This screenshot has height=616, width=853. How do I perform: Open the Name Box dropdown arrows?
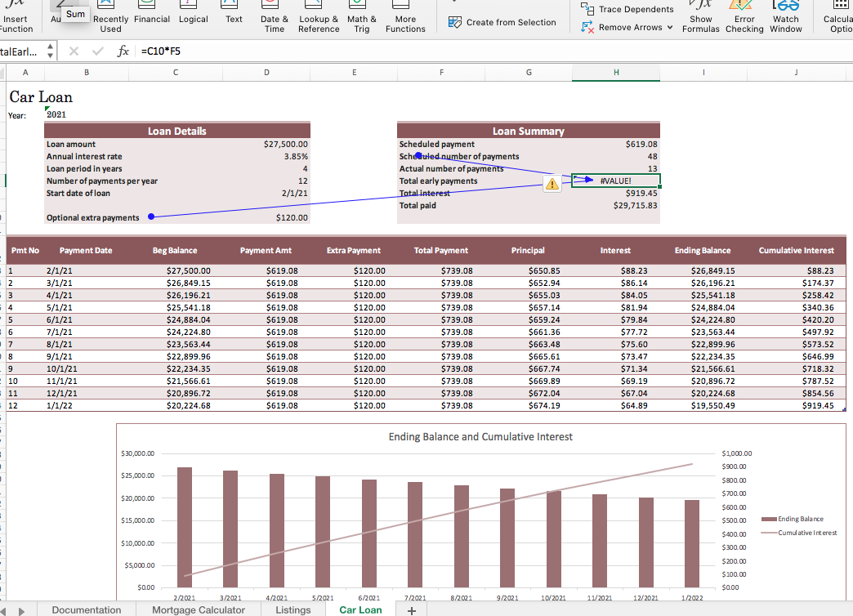(x=48, y=51)
